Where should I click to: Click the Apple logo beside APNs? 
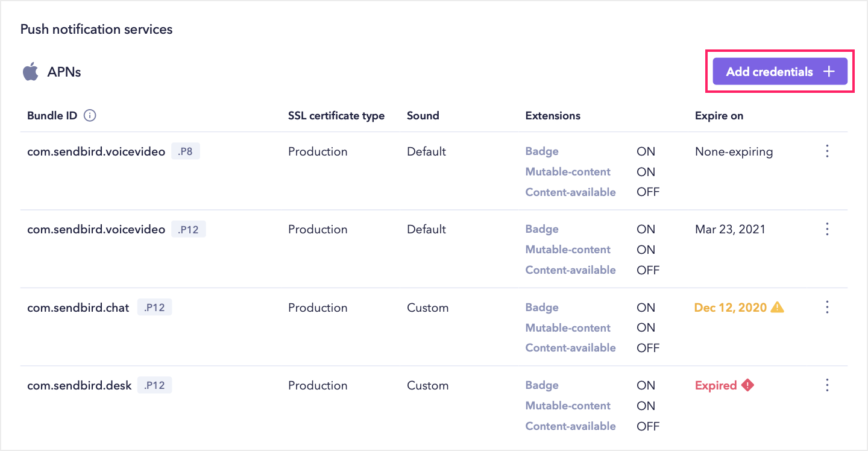pyautogui.click(x=30, y=72)
